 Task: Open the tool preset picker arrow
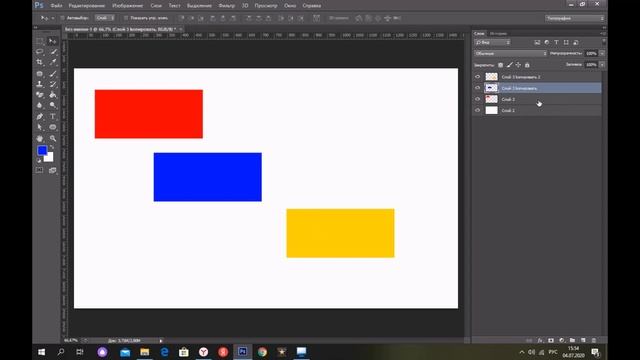[x=53, y=18]
